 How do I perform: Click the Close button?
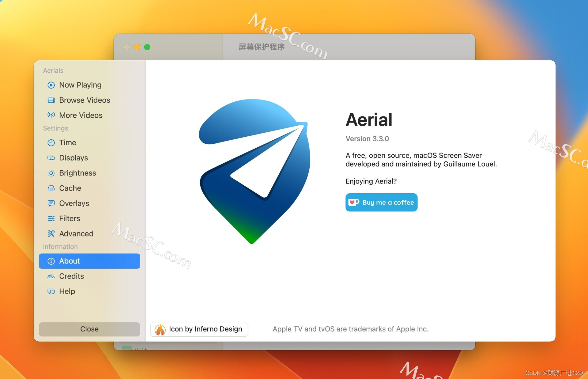pos(89,329)
